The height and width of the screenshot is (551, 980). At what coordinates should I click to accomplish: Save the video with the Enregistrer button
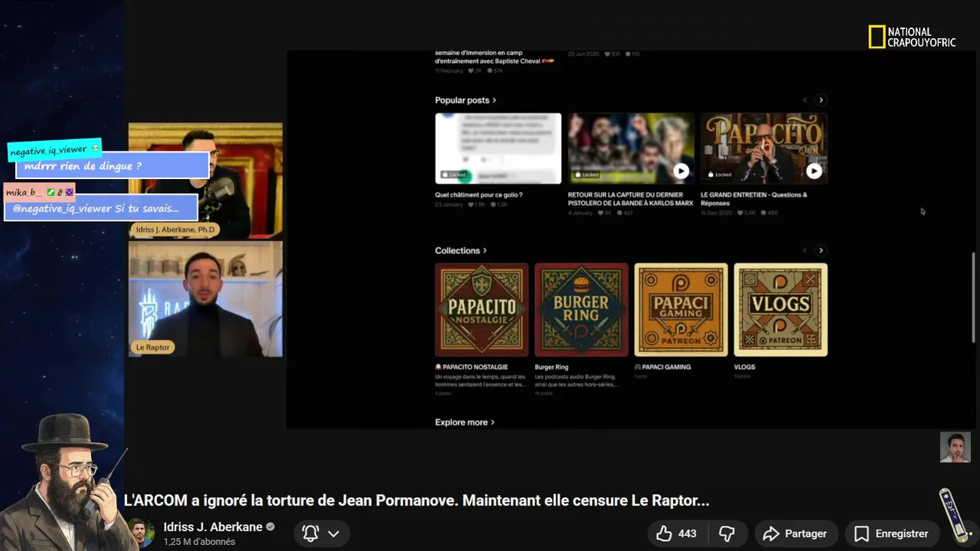891,533
